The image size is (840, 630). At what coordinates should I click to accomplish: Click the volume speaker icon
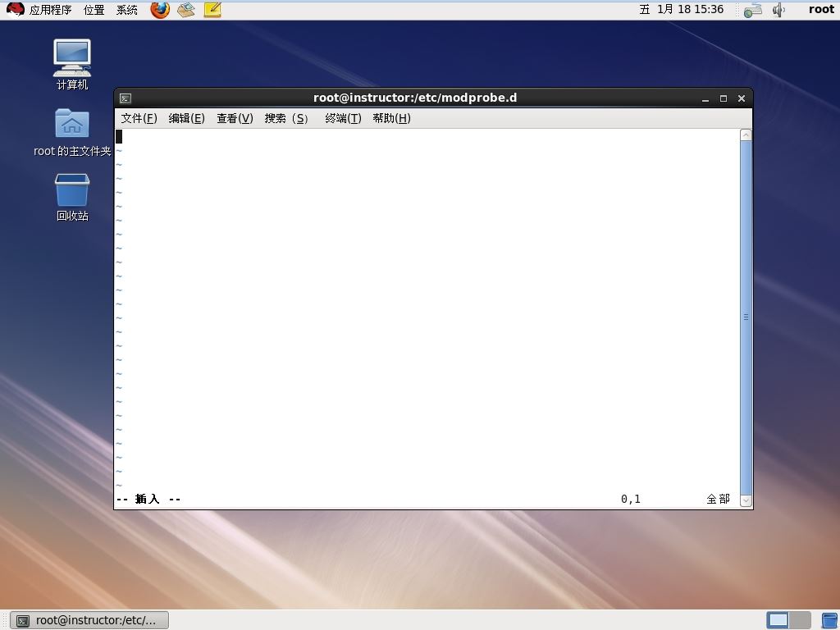coord(778,10)
